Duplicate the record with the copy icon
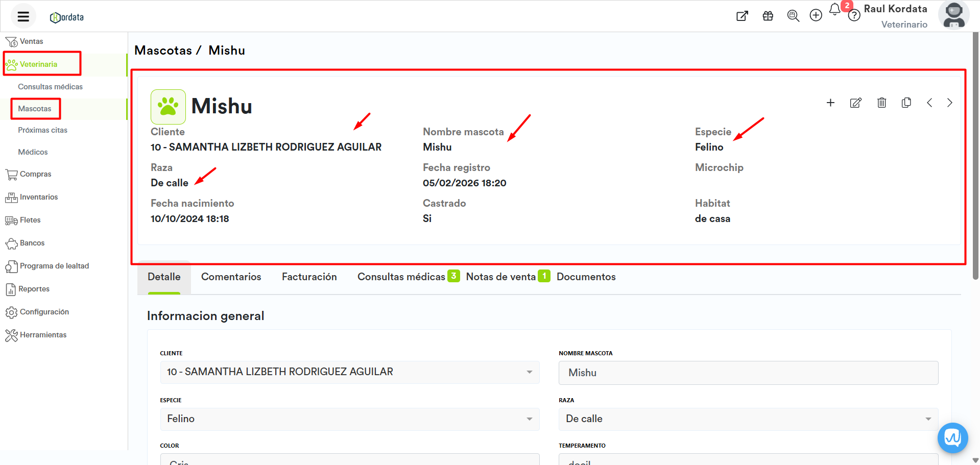This screenshot has height=465, width=980. (906, 103)
